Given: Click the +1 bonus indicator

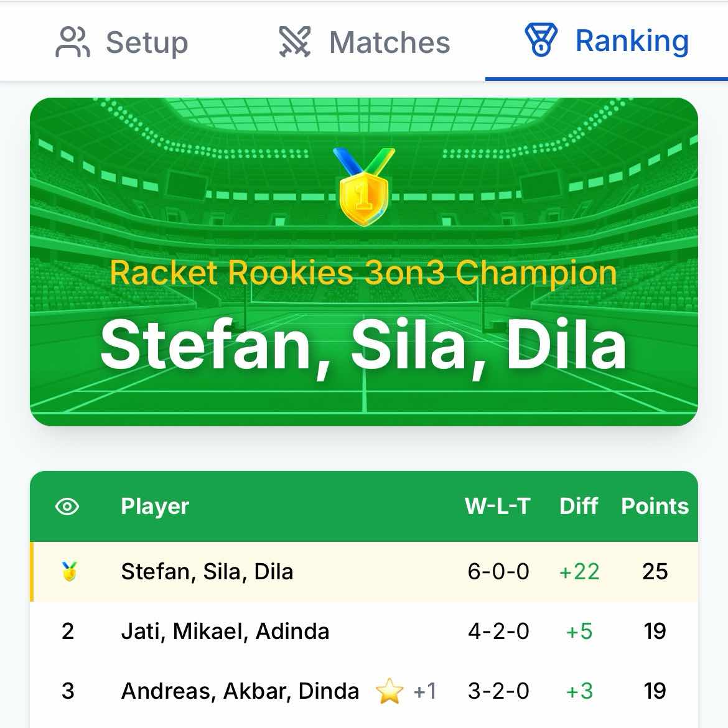Looking at the screenshot, I should coord(425,691).
